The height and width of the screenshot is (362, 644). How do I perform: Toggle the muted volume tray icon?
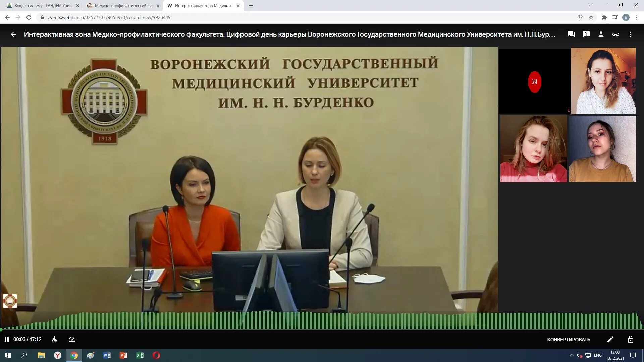[x=579, y=355]
